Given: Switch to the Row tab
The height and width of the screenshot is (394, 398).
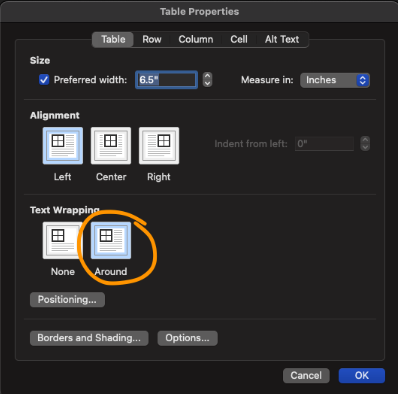Looking at the screenshot, I should [x=152, y=39].
